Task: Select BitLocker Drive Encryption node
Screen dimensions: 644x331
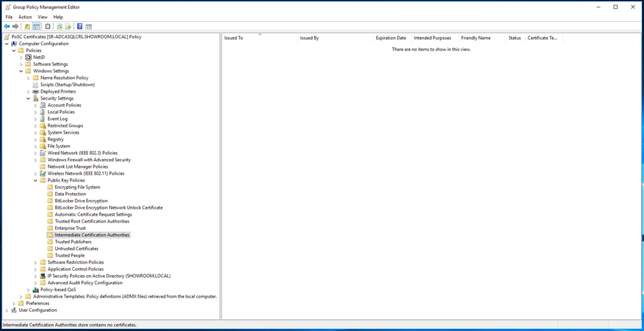Action: 81,201
